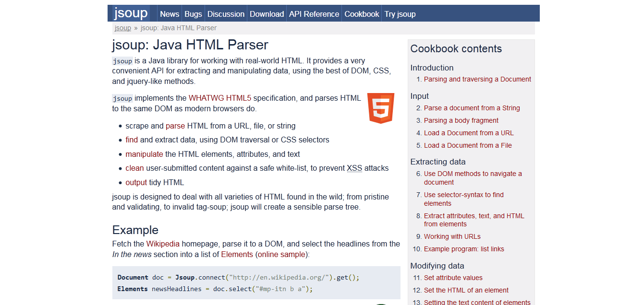
Task: Click the 'Modifying data' sidebar heading
Action: coord(437,266)
